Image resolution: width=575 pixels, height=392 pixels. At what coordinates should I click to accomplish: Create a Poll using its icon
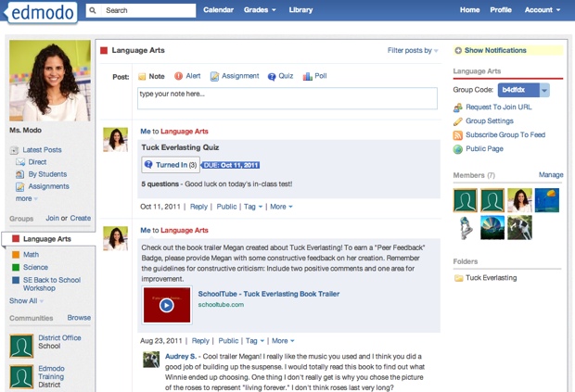pos(307,77)
